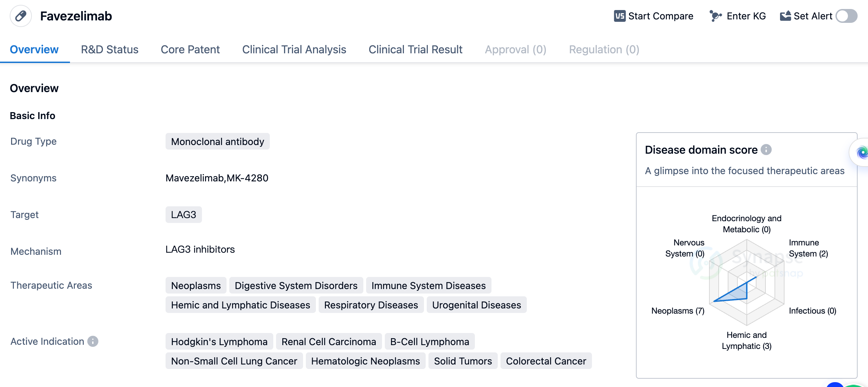The height and width of the screenshot is (387, 868).
Task: Click info icon next to Active Indication
Action: [x=93, y=341]
